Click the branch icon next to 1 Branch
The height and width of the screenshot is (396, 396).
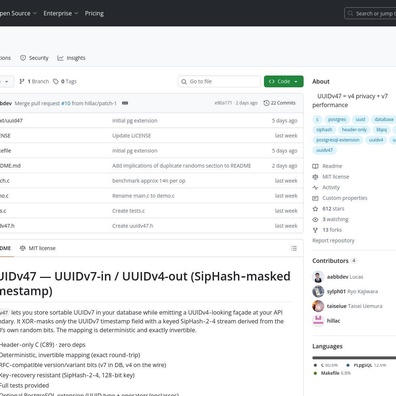click(22, 81)
